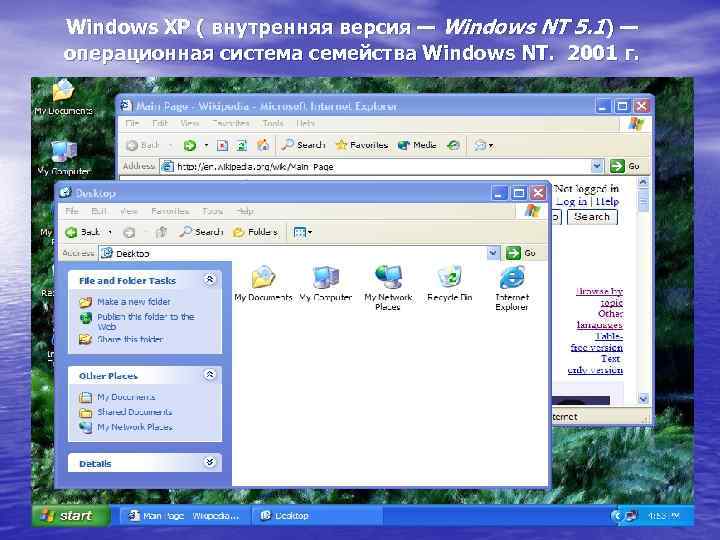Screen dimensions: 720x540
Task: Open Favorites menu in Desktop window
Action: (170, 211)
